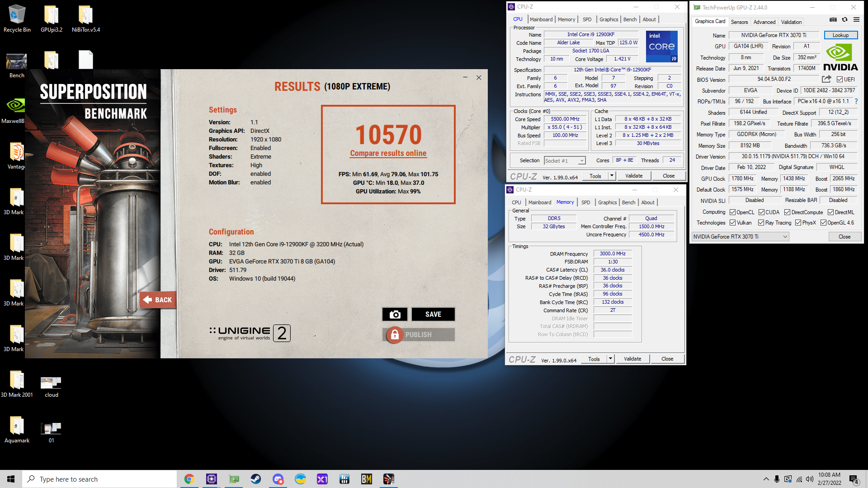Open Steam from the taskbar
This screenshot has height=488, width=868.
pos(256,479)
